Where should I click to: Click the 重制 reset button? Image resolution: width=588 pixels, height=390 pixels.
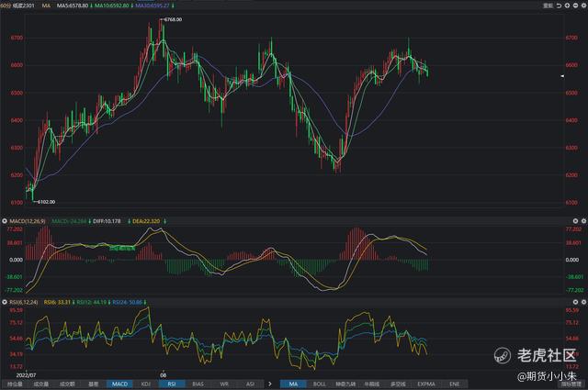[548, 5]
